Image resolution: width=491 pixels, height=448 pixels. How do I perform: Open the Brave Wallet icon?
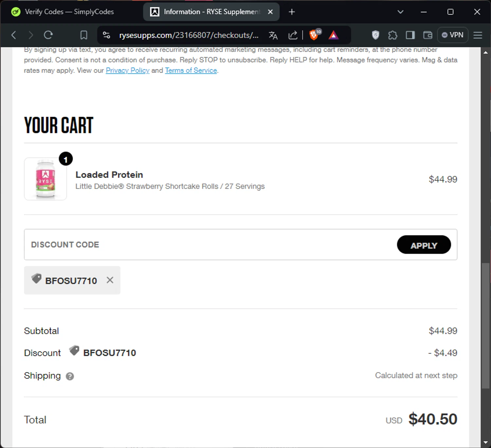pyautogui.click(x=427, y=35)
